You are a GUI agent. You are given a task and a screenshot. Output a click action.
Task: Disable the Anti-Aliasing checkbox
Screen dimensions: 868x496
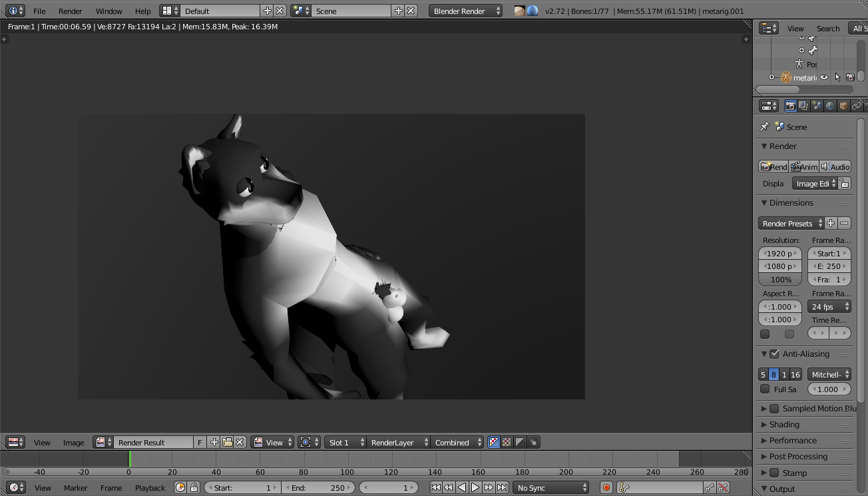[774, 354]
